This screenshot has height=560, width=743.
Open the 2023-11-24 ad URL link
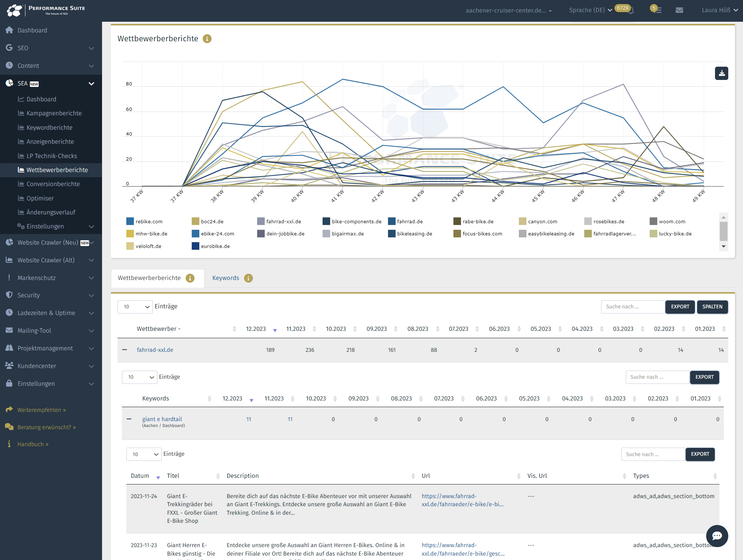pos(462,500)
